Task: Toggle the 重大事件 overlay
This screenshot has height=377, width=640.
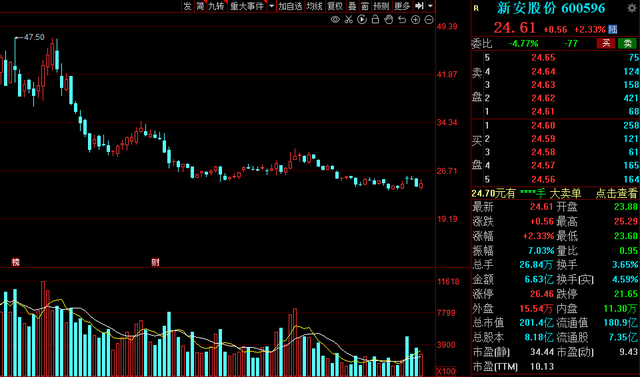Action: [247, 6]
